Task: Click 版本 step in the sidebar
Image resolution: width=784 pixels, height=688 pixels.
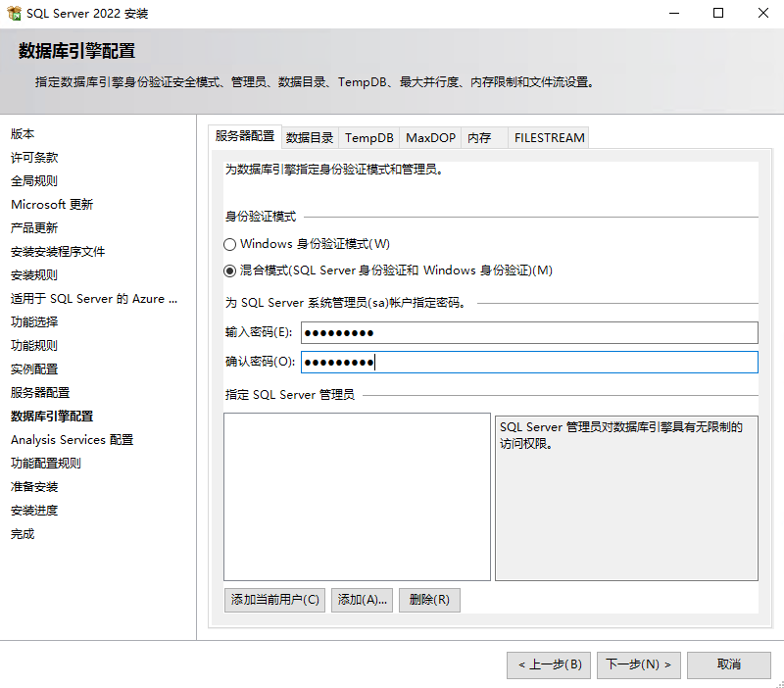Action: point(23,134)
